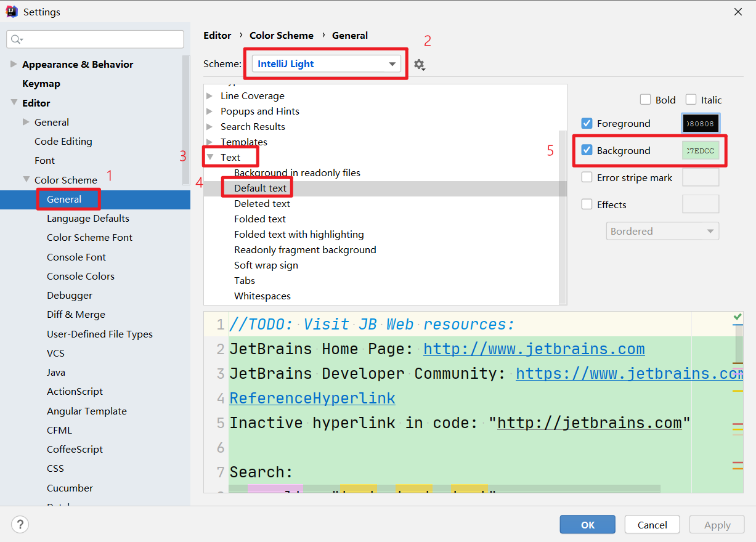The height and width of the screenshot is (542, 756).
Task: Click the Cancel button
Action: coord(652,525)
